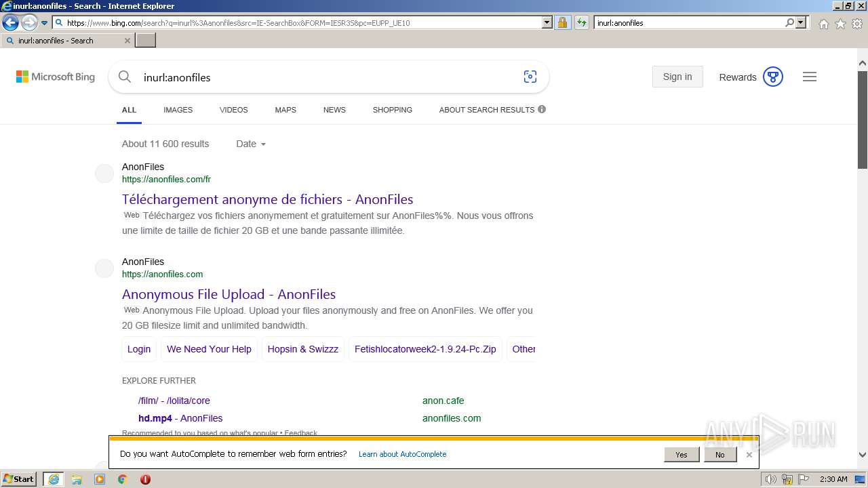
Task: Click the Home icon in IE
Action: coord(823,24)
